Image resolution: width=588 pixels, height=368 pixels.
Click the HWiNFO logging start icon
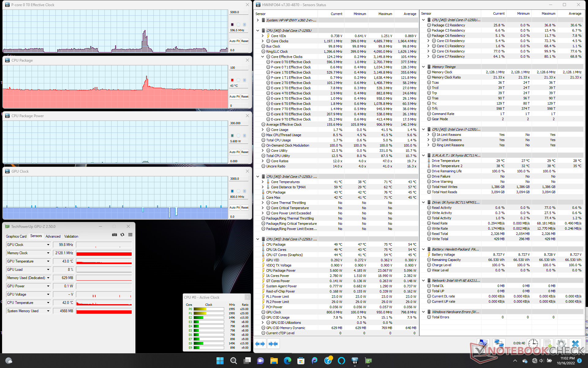(547, 343)
